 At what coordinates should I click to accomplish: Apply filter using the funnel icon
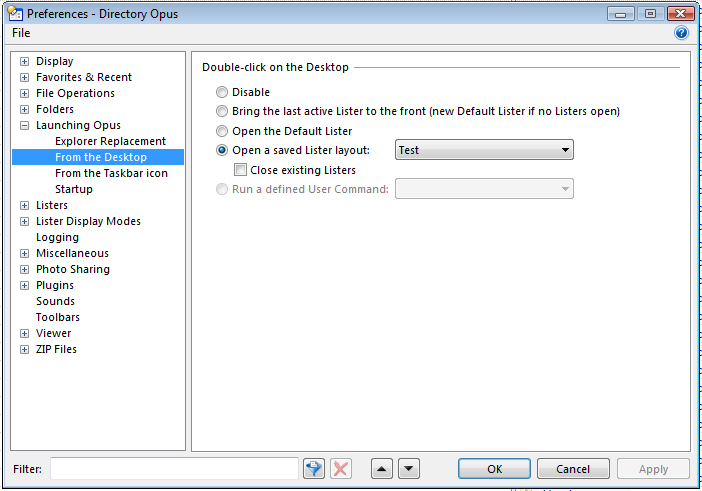(314, 469)
